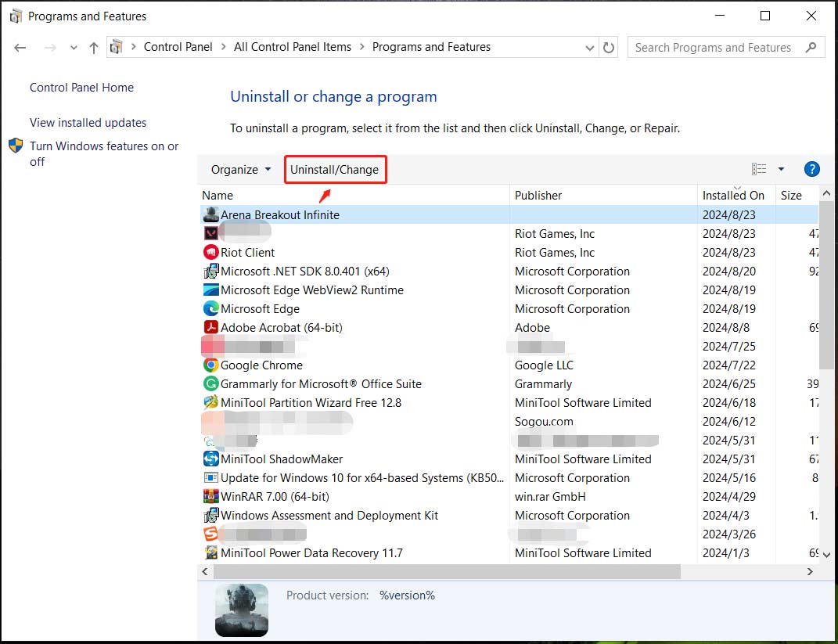Click the MiniTool ShadowMaker icon
838x644 pixels.
(x=211, y=459)
